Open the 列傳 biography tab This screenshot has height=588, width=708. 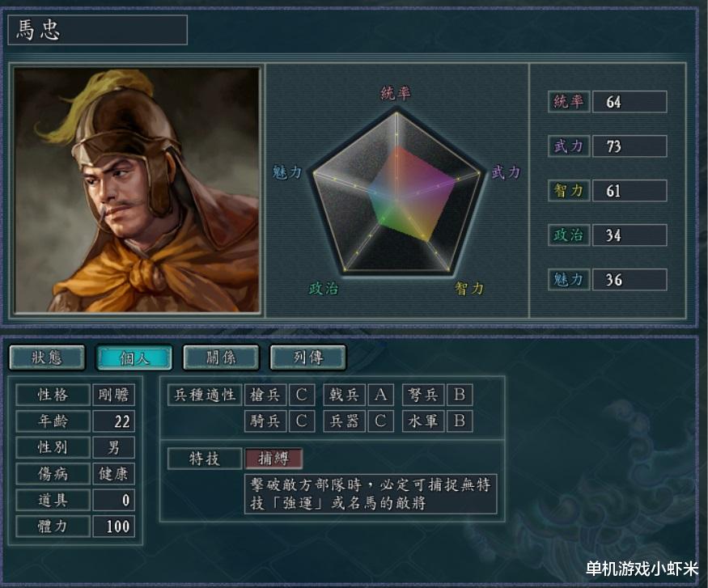pos(308,357)
